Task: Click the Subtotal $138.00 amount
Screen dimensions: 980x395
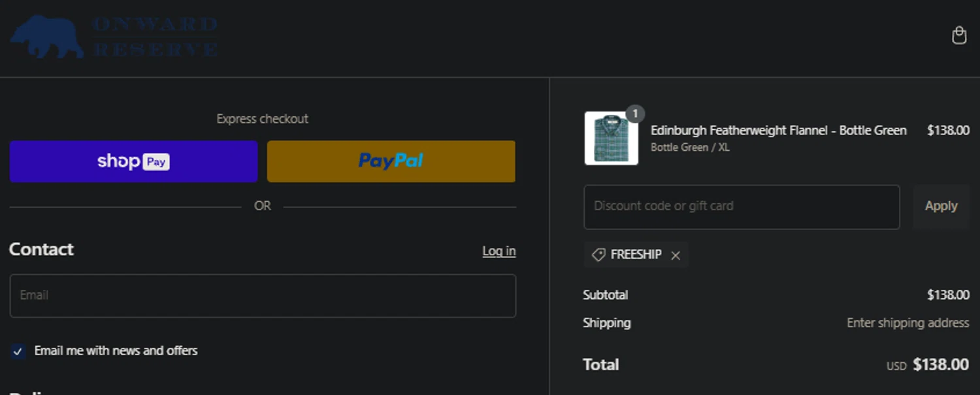Action: [948, 295]
